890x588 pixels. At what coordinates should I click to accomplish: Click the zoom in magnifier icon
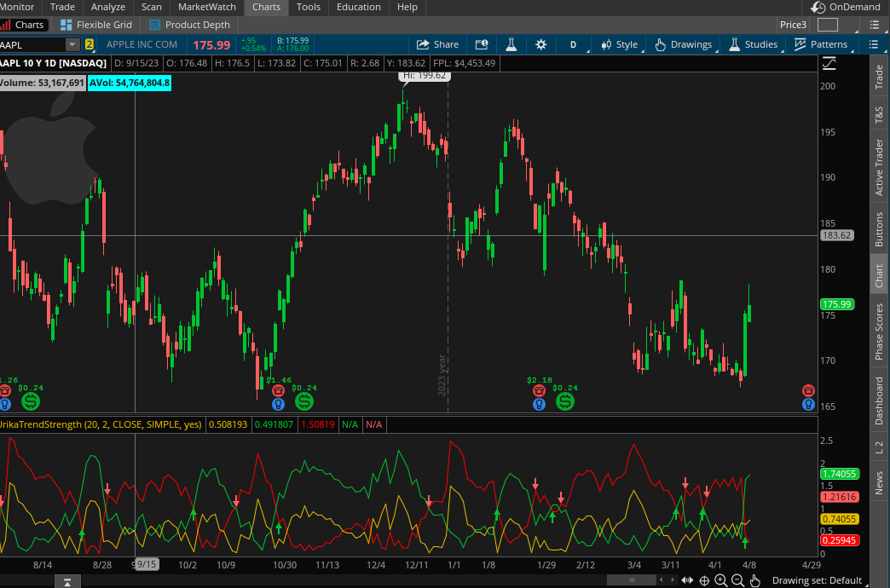(721, 580)
